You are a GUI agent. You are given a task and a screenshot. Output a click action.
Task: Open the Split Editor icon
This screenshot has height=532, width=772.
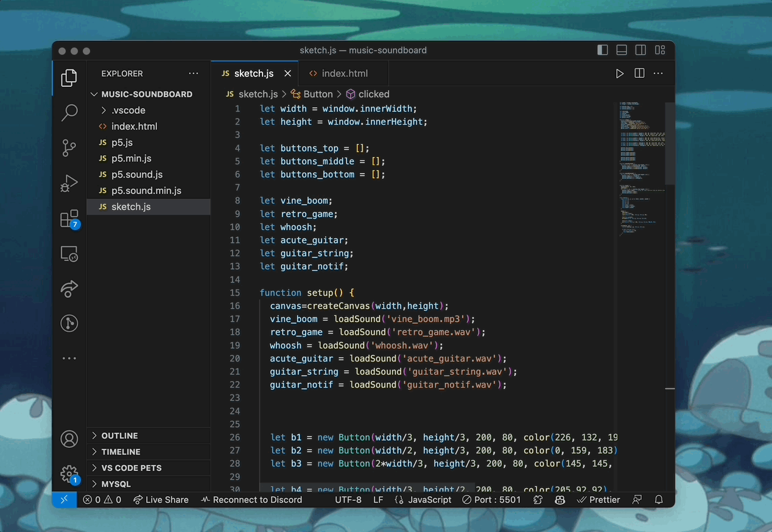639,73
